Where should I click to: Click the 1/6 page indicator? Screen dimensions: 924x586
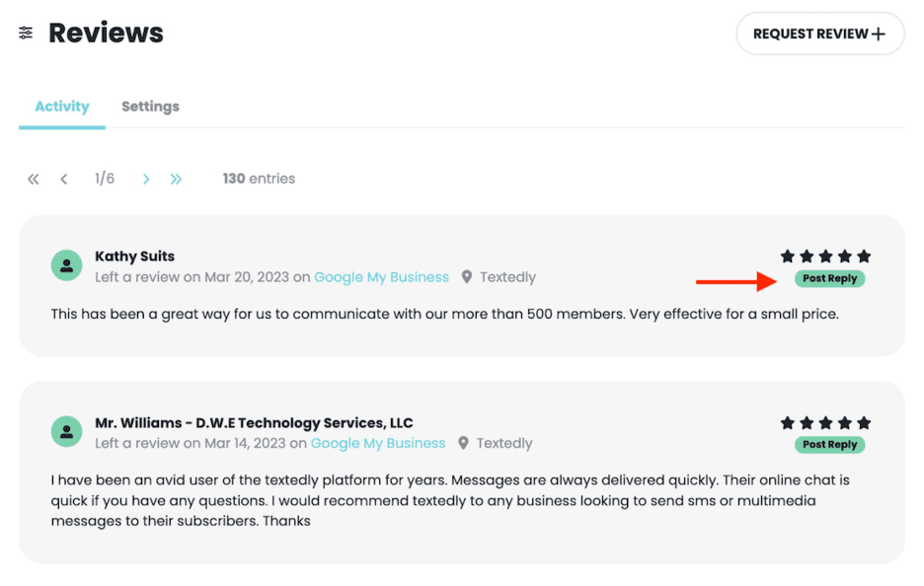(x=103, y=179)
